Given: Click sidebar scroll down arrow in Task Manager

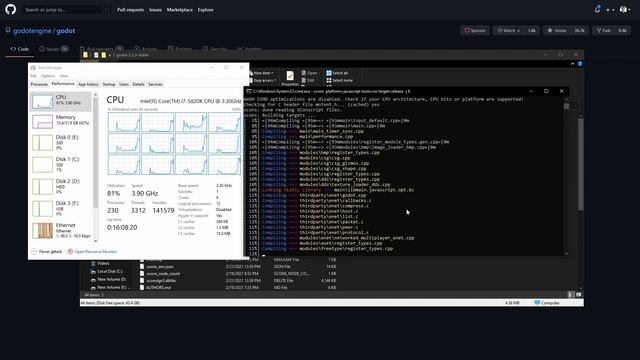Looking at the screenshot, I should click(96, 240).
